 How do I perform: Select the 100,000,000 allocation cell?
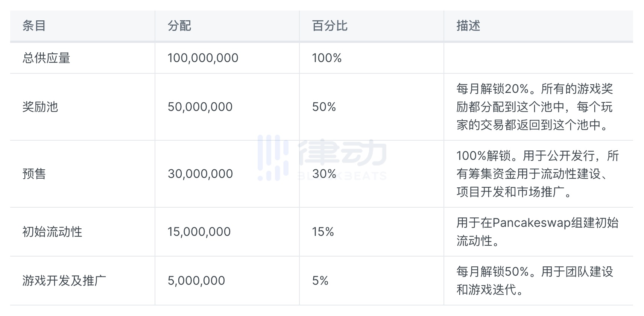click(x=203, y=58)
